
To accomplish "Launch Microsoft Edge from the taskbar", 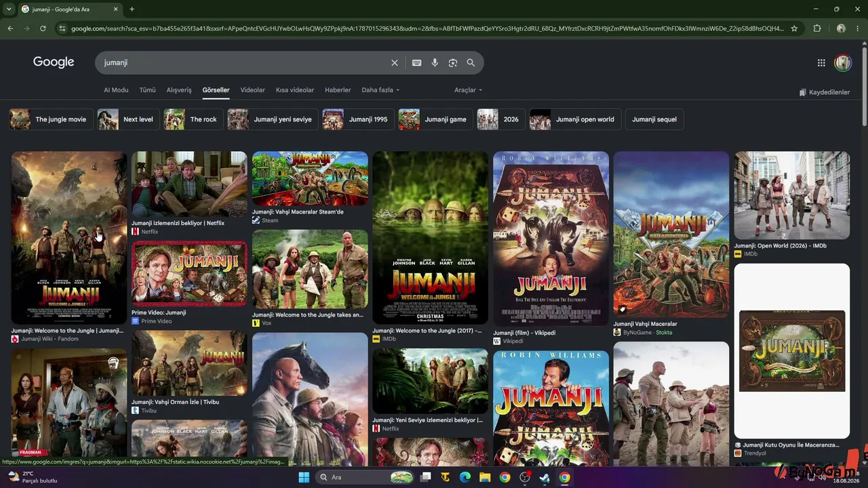I will [465, 477].
